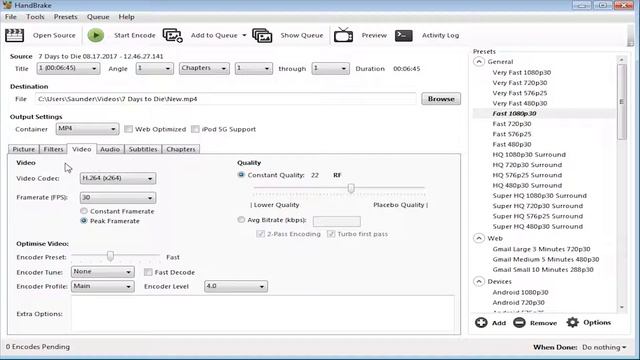Click the Avg Bitrate input field
The image size is (640, 360).
(337, 221)
